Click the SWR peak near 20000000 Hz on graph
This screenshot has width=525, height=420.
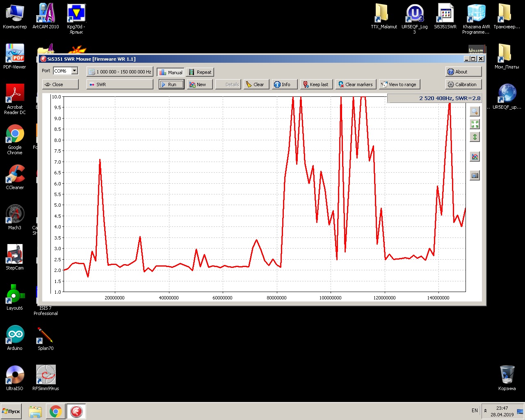[100, 160]
